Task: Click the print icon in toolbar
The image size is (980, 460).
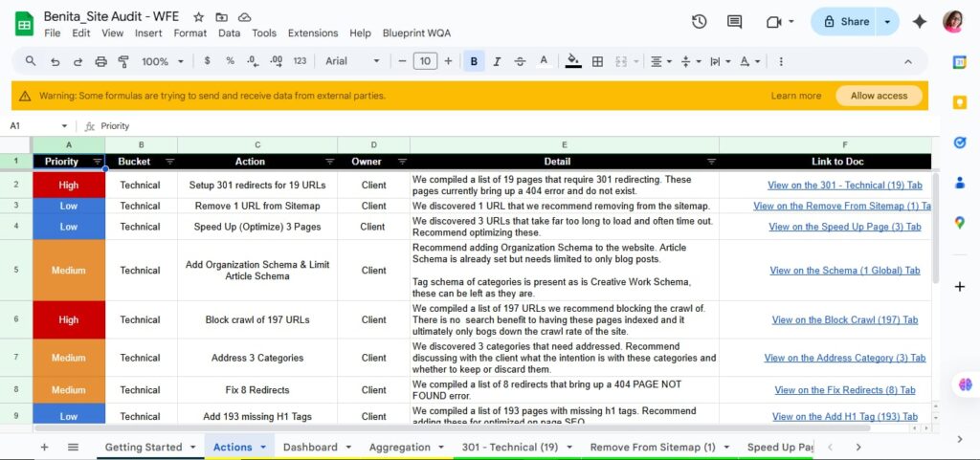Action: point(101,61)
